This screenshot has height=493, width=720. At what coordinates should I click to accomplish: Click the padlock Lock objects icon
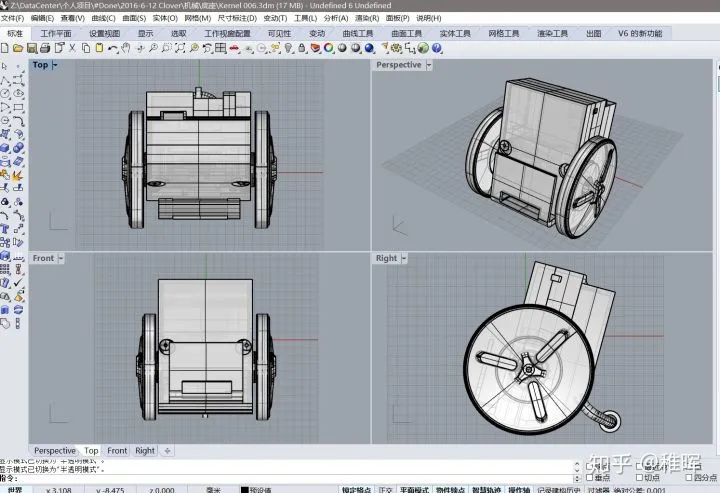click(x=302, y=48)
